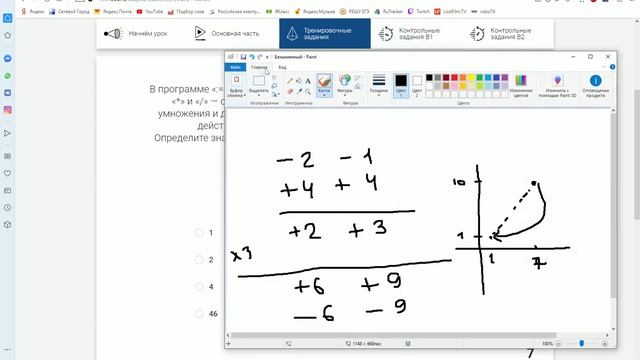Select answer option 1 radio button
The image size is (640, 360).
click(199, 233)
